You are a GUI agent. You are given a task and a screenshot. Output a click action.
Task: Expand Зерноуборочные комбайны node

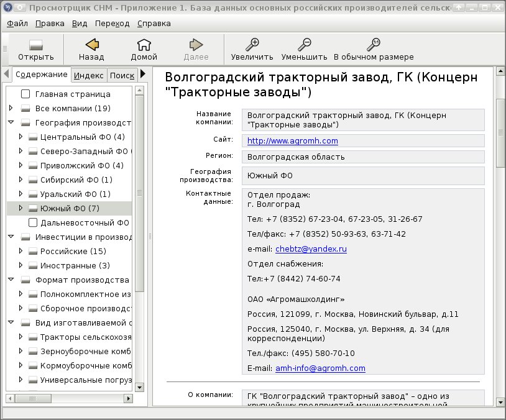(21, 350)
